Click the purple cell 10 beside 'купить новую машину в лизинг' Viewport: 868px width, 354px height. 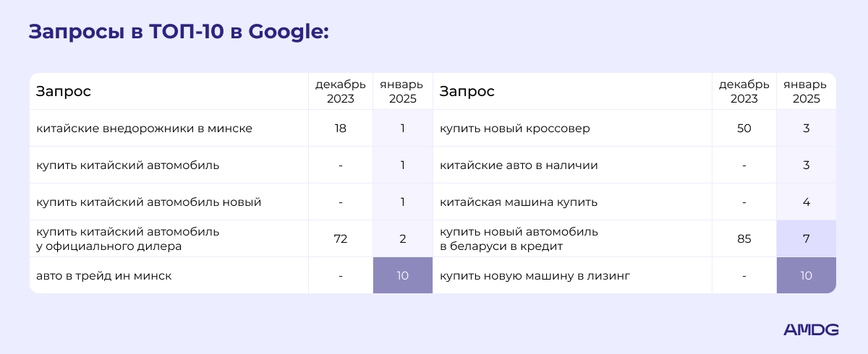tap(807, 276)
